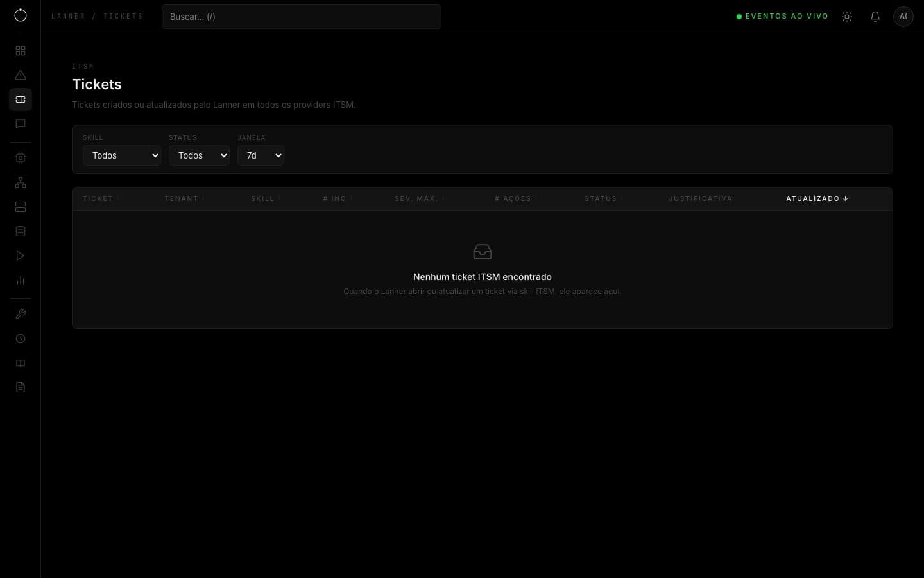Focus the Buscar search field
Screen dimensions: 924x578
302,17
